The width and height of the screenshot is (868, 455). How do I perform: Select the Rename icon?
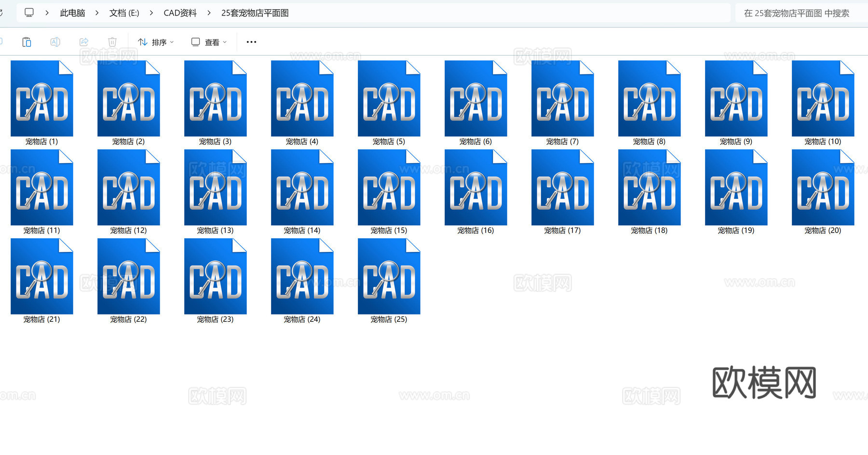pos(55,42)
